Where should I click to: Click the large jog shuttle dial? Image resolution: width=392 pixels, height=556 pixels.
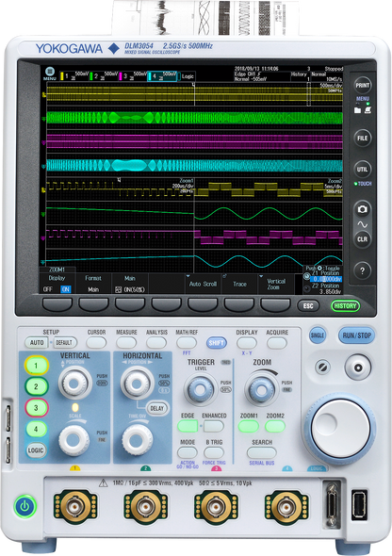pos(340,428)
